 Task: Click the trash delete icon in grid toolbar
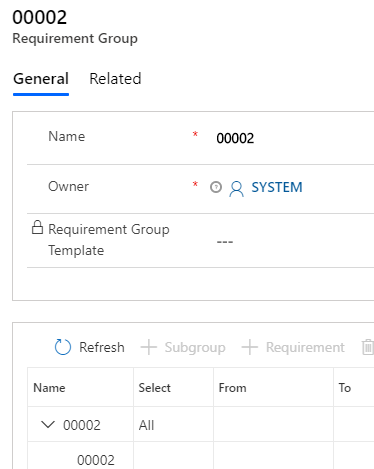coord(368,347)
